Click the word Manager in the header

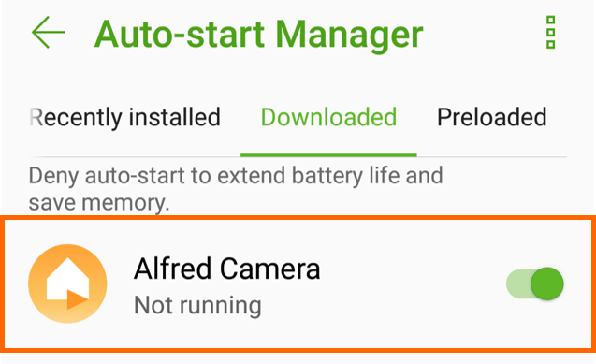[349, 35]
